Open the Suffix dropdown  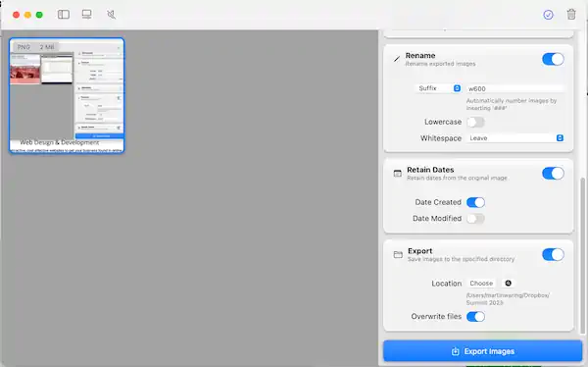(438, 88)
